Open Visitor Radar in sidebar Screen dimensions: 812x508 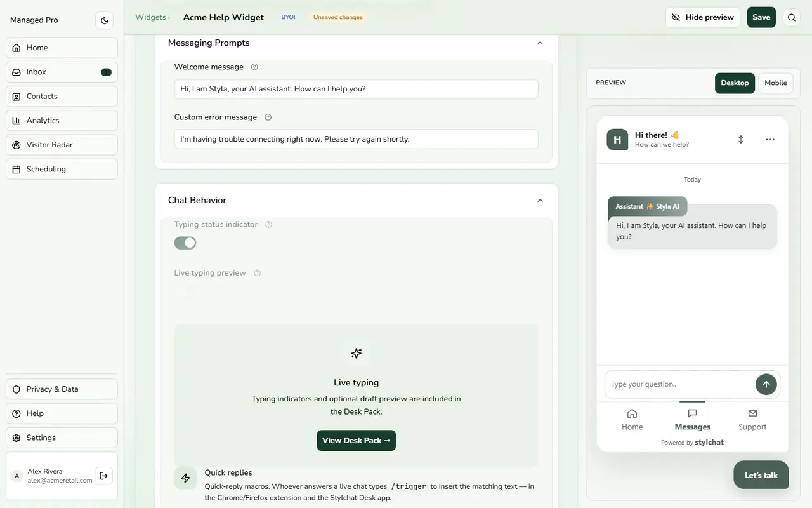coord(62,145)
